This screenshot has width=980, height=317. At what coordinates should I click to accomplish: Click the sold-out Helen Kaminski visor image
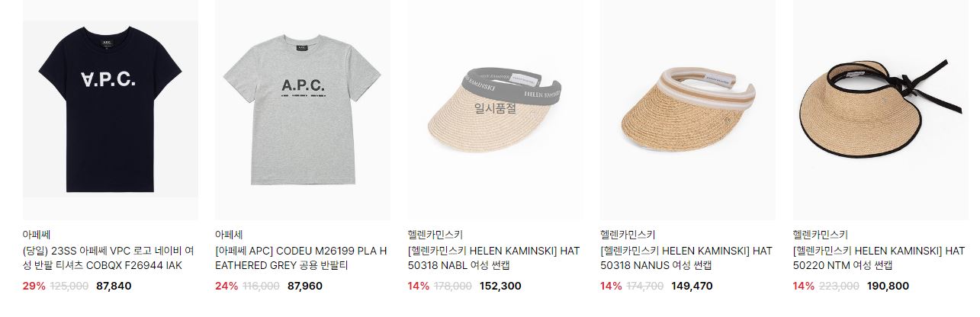(x=496, y=110)
